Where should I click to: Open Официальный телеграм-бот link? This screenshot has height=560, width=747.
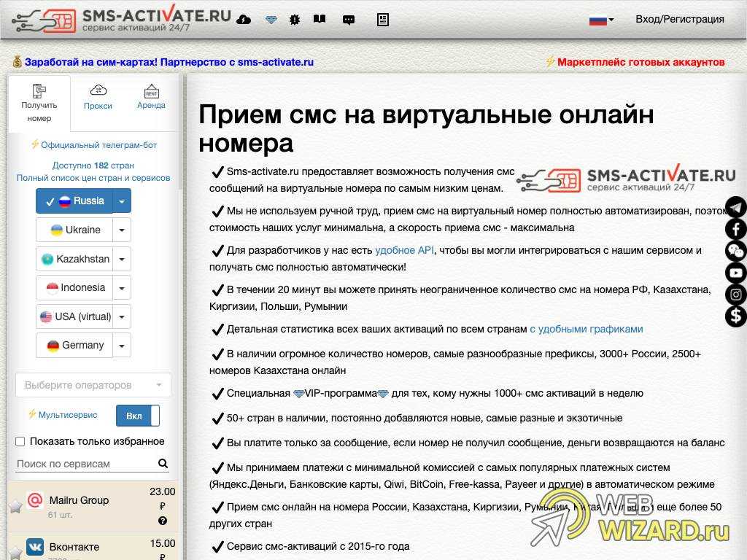pyautogui.click(x=98, y=145)
